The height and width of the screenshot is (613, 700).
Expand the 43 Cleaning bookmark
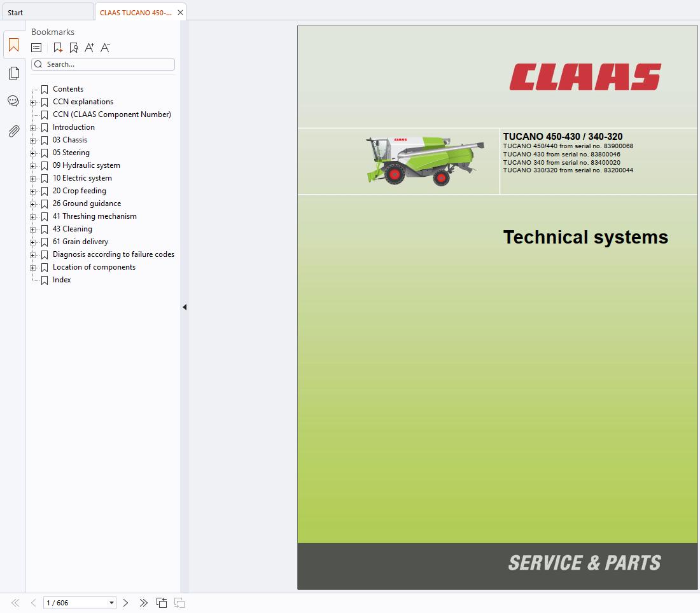pos(32,230)
